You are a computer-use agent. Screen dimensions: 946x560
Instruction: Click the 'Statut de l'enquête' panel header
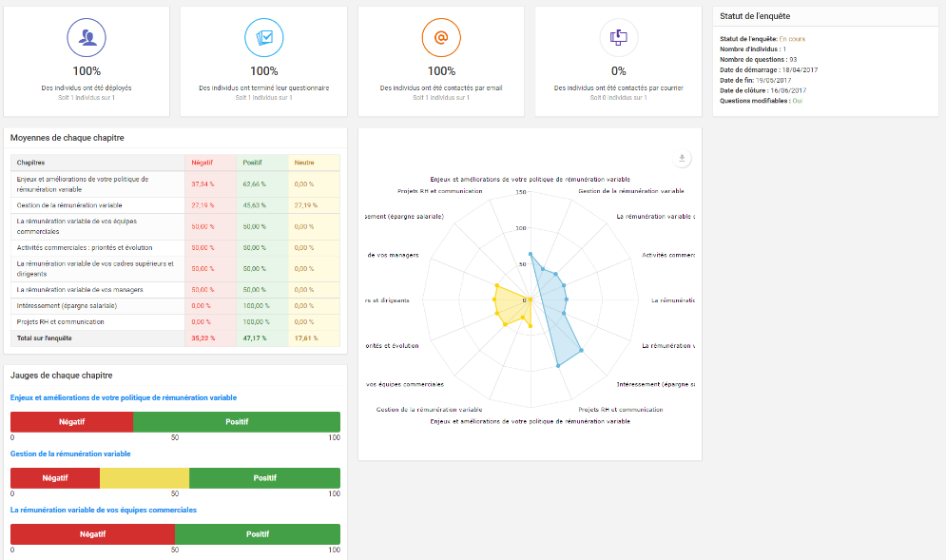pyautogui.click(x=755, y=16)
